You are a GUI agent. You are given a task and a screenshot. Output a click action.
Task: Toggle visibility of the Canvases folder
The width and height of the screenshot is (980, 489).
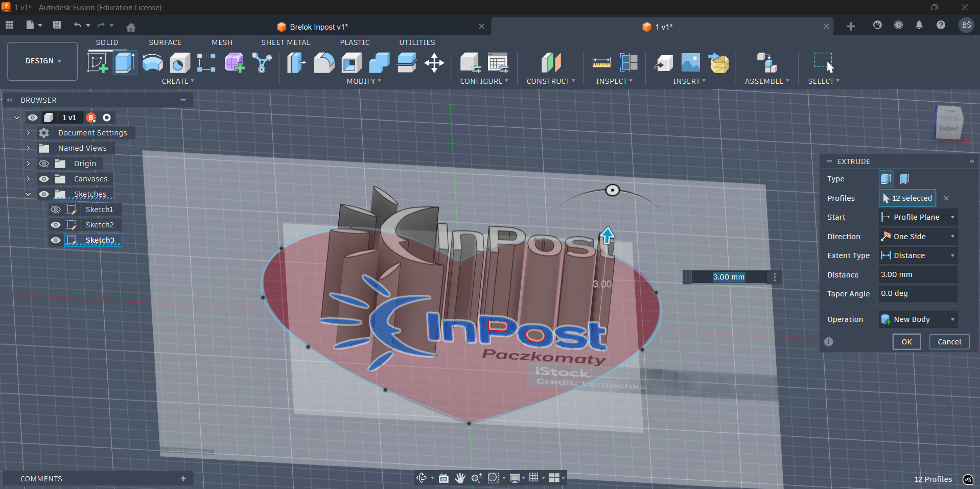(44, 179)
